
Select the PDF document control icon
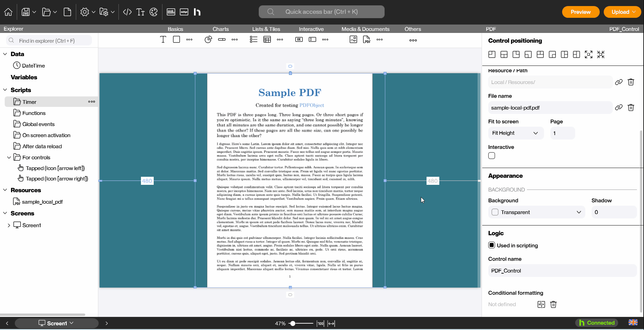click(366, 40)
